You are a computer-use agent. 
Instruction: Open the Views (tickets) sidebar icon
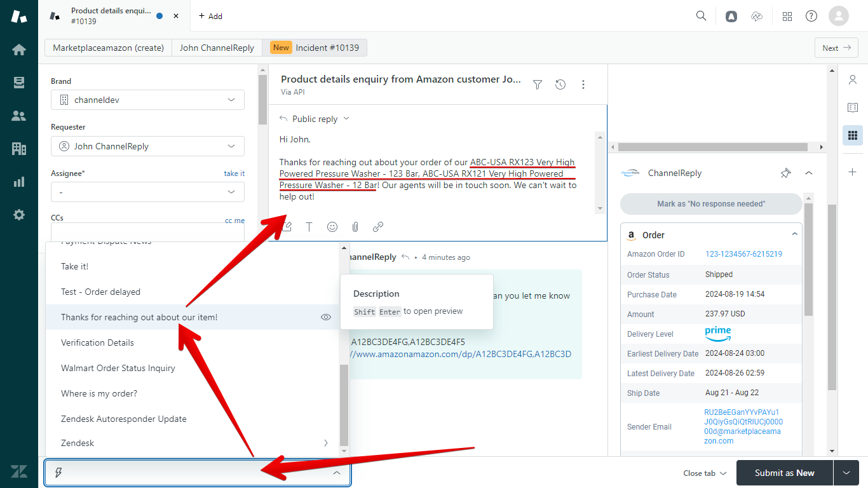(19, 83)
